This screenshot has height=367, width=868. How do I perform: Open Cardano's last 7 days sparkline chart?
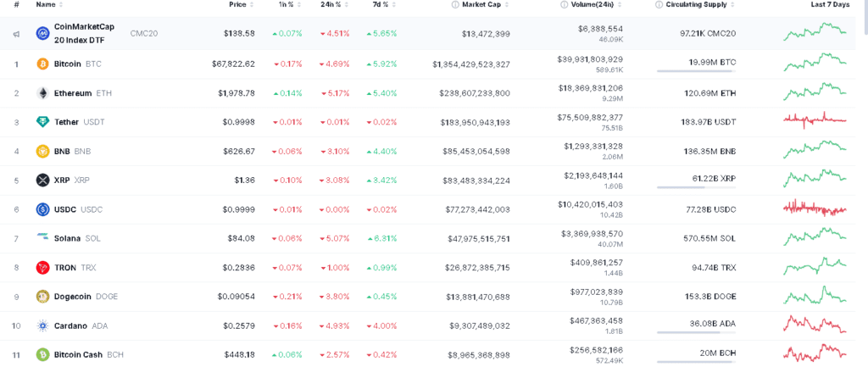coord(815,325)
